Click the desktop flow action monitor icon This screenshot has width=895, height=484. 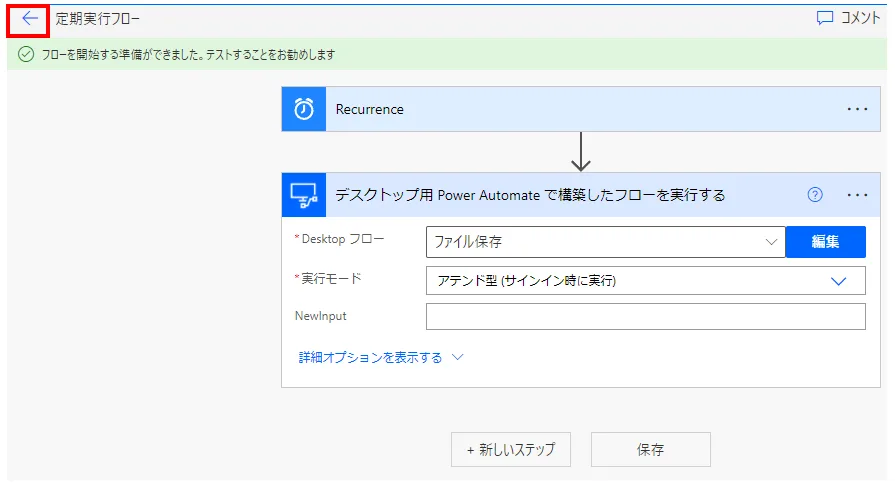point(304,195)
